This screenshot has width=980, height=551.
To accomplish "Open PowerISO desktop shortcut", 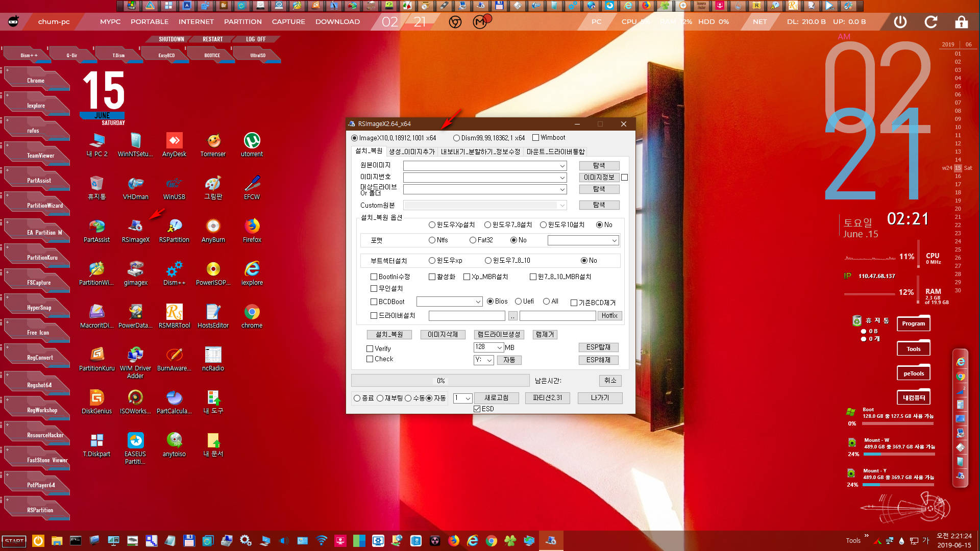I will click(213, 273).
